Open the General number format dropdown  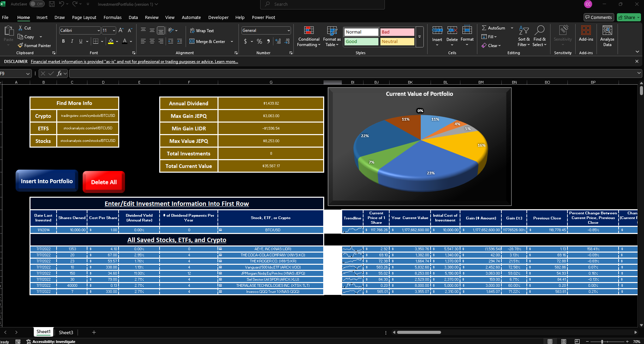click(289, 30)
